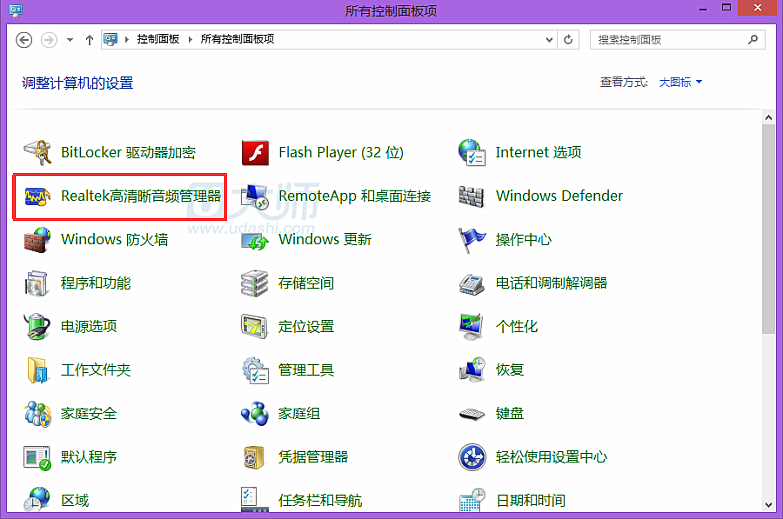Click the Flash Player (32 位) icon
Image resolution: width=783 pixels, height=519 pixels.
point(255,153)
